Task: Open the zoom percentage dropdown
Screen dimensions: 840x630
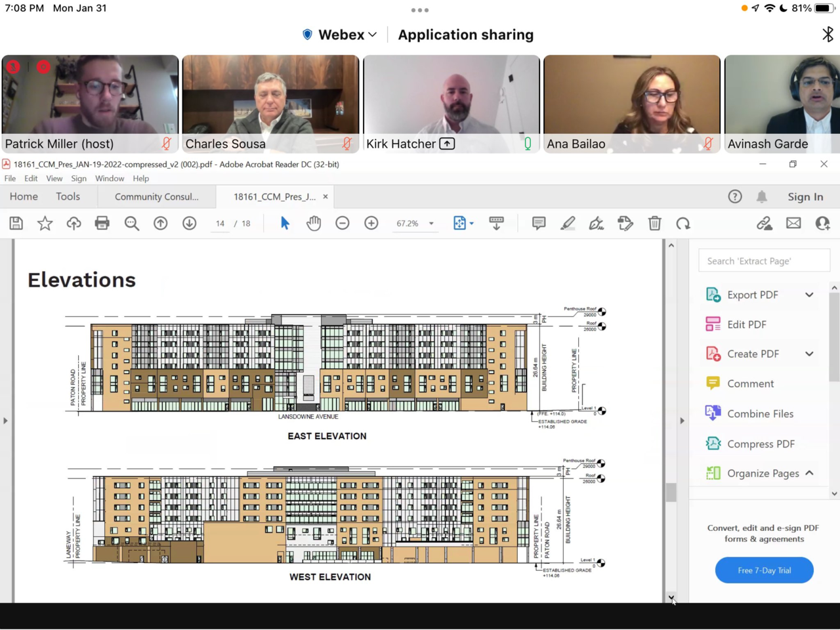Action: point(431,224)
